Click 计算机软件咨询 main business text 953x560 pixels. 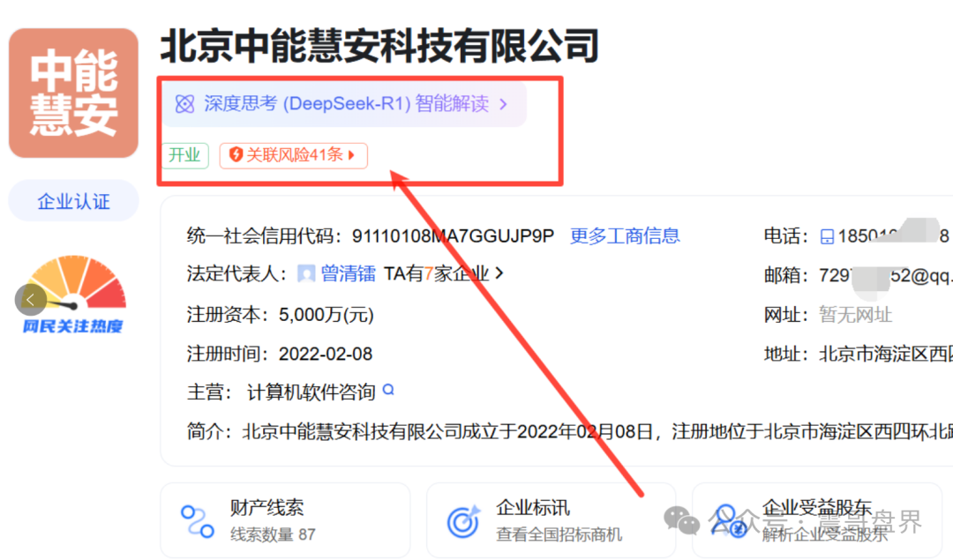(x=311, y=392)
